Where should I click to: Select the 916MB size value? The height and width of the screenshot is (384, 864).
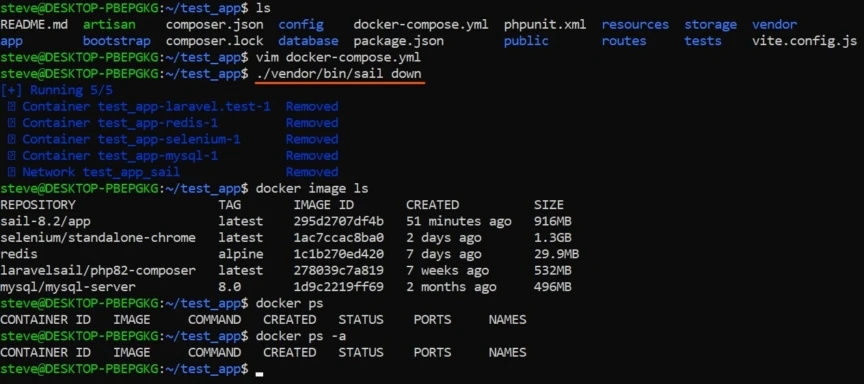pos(552,221)
